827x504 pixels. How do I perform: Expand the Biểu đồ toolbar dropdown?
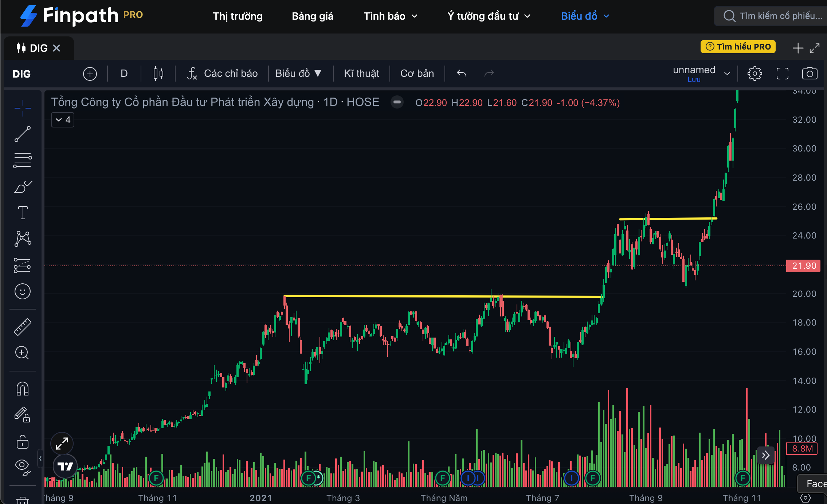click(x=298, y=74)
